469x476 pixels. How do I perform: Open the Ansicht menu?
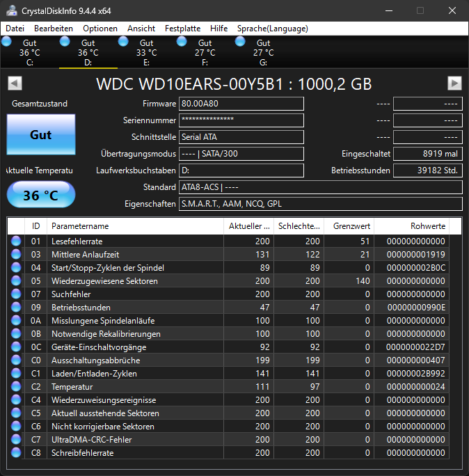click(x=141, y=29)
